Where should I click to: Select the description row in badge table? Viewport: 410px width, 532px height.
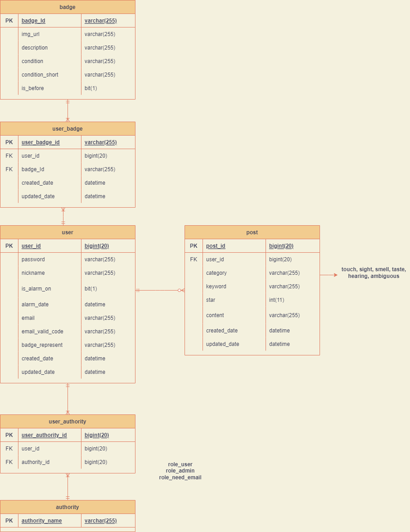pos(68,47)
